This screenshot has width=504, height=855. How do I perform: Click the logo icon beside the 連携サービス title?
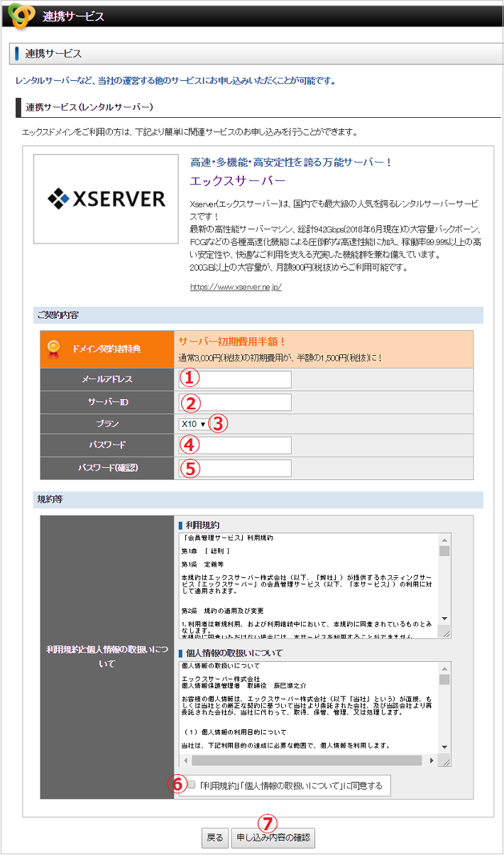tap(22, 15)
